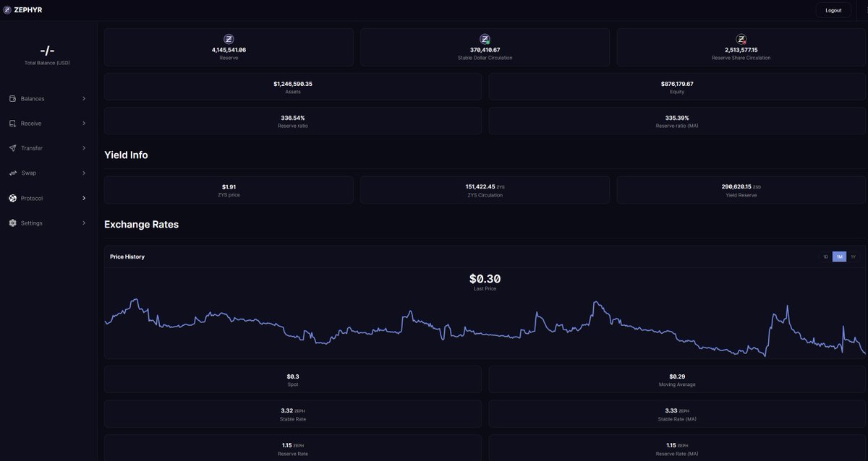Click the Settings gear icon in the sidebar
This screenshot has height=461, width=868.
13,223
